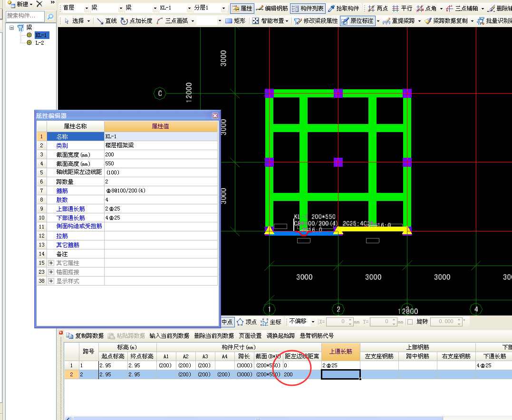The image size is (512, 420).
Task: Collapse the 梁 tree node
Action: 12,28
